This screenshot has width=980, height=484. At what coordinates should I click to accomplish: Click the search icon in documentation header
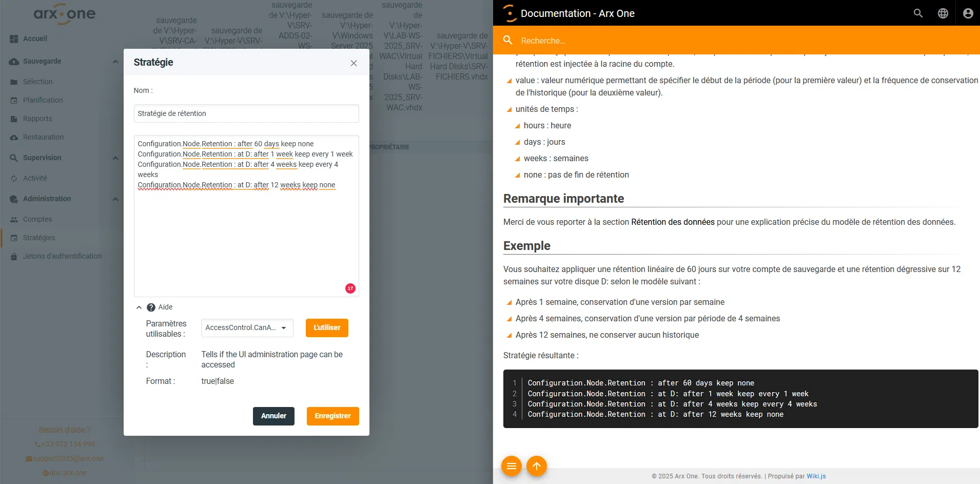[917, 13]
